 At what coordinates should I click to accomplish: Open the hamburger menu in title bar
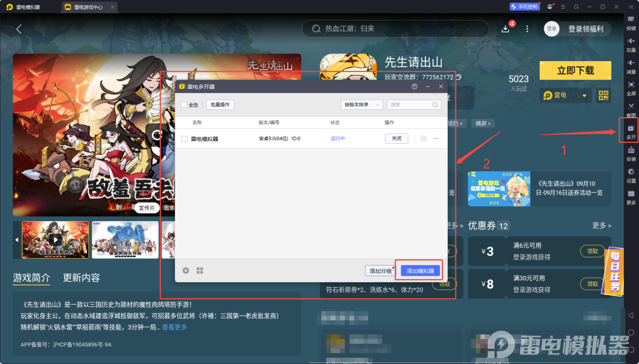click(x=564, y=7)
